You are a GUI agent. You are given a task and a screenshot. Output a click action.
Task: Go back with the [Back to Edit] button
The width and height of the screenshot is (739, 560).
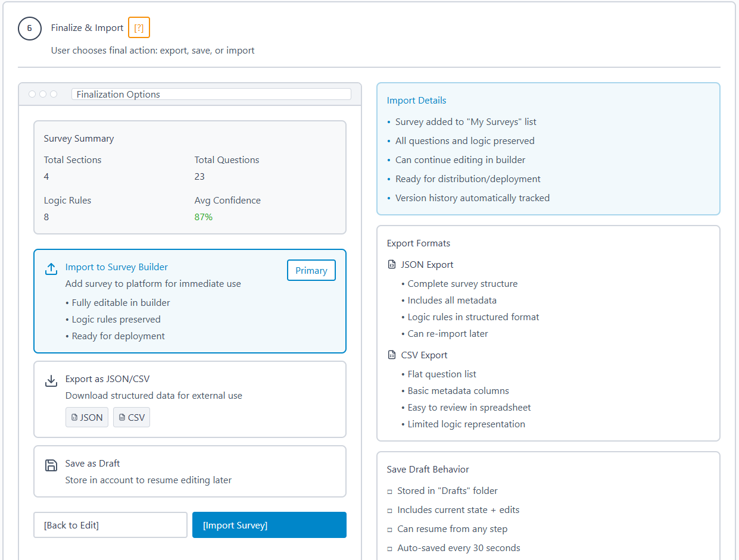(110, 525)
